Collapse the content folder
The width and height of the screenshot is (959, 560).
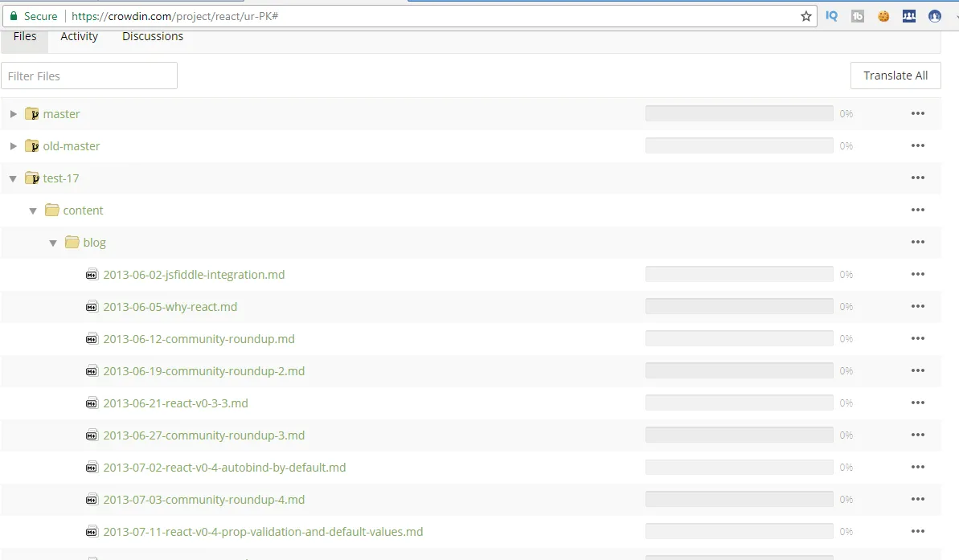pos(33,211)
